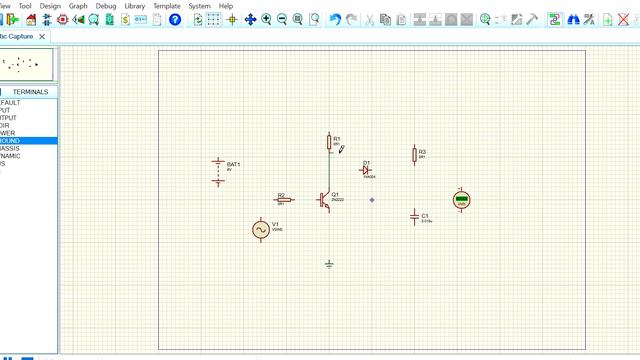Toggle the grid display icon
This screenshot has height=360, width=640.
tap(213, 19)
